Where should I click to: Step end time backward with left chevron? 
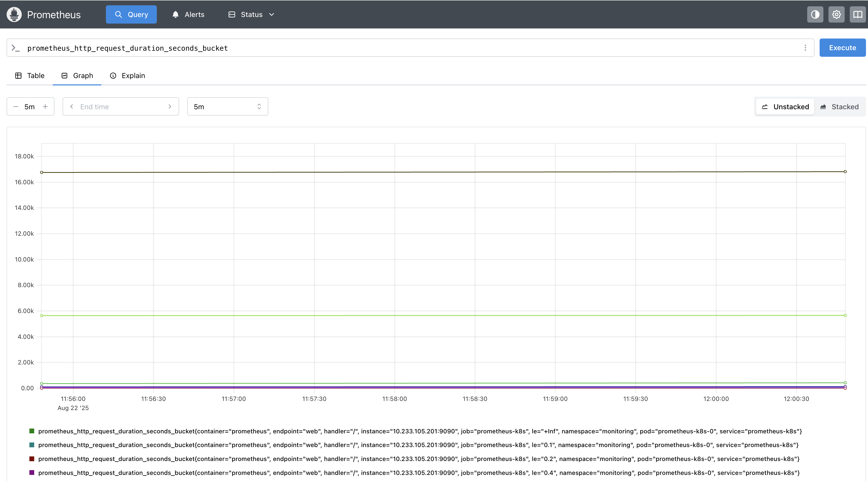point(71,106)
